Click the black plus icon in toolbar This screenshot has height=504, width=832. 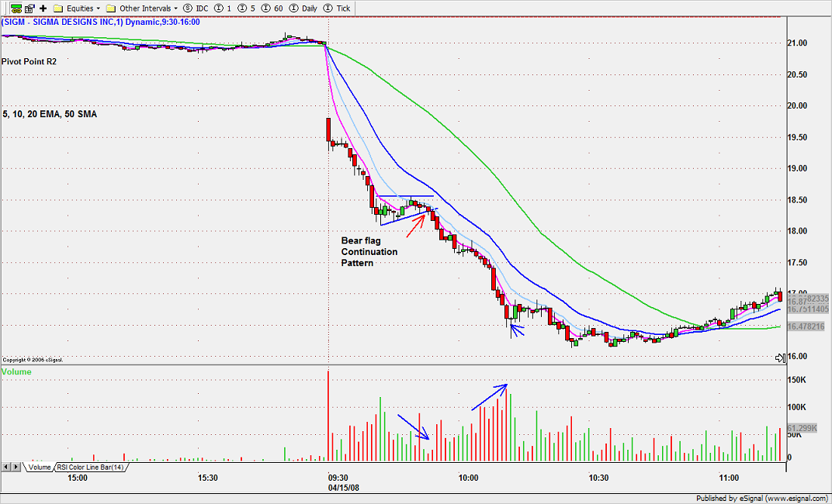tap(43, 9)
